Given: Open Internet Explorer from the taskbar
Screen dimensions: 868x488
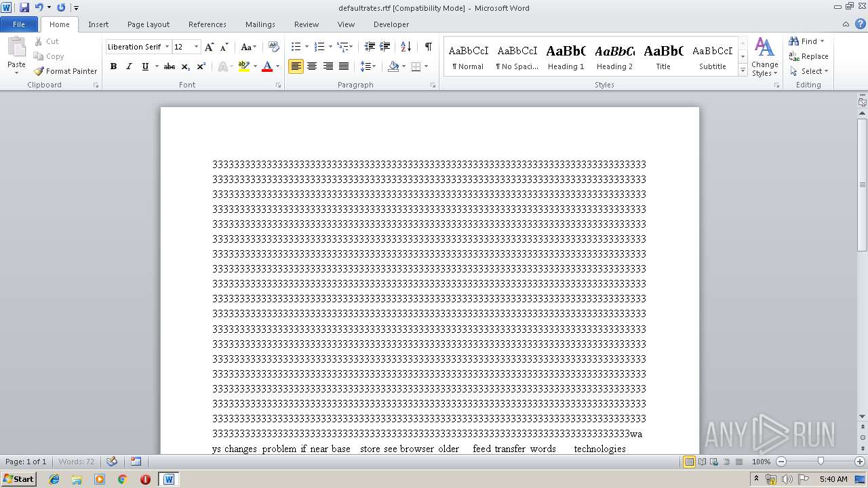Looking at the screenshot, I should click(54, 479).
